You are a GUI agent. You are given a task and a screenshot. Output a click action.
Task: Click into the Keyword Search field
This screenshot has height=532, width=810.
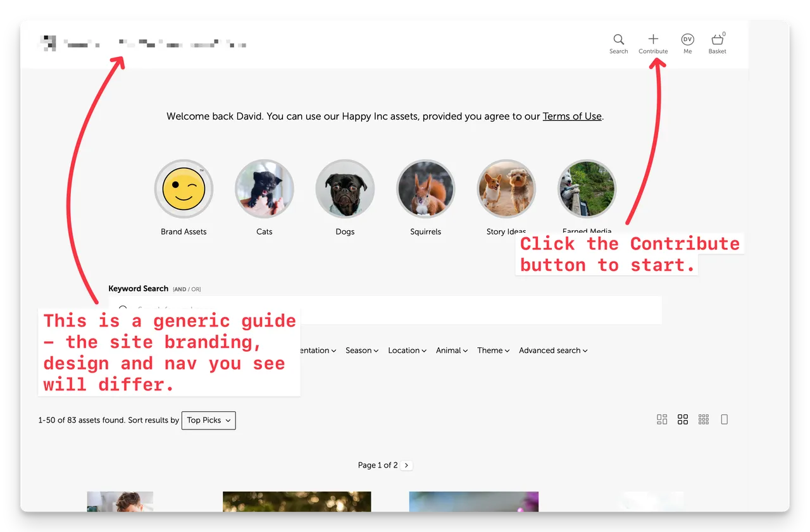tap(385, 310)
